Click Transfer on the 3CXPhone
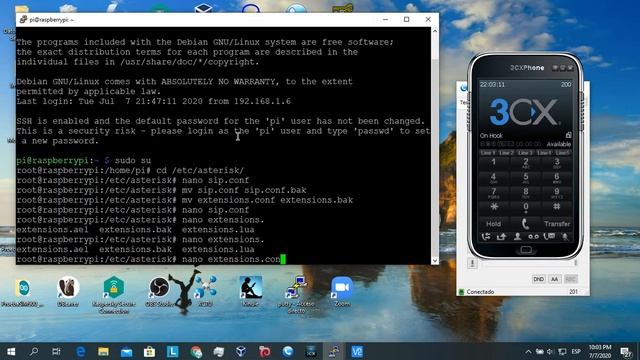640x360 pixels. (557, 224)
